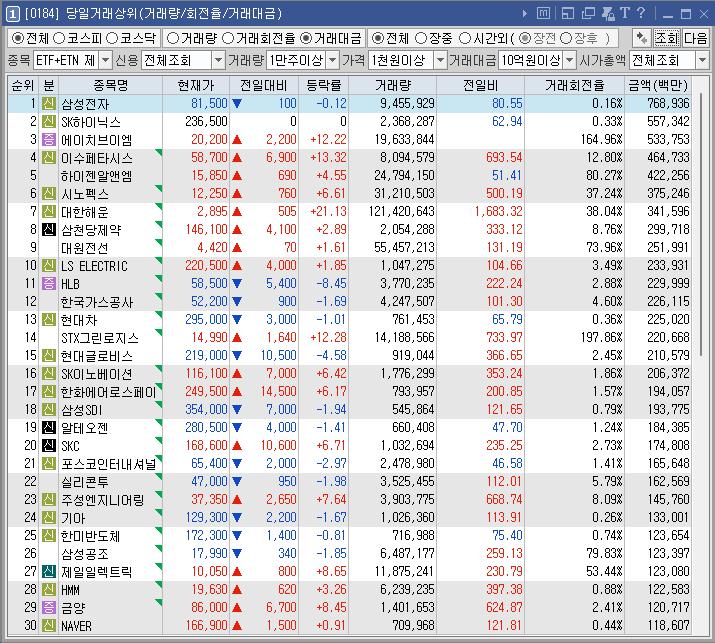
Task: Click the 신 badge beside 이수페타시스
Action: (x=49, y=157)
